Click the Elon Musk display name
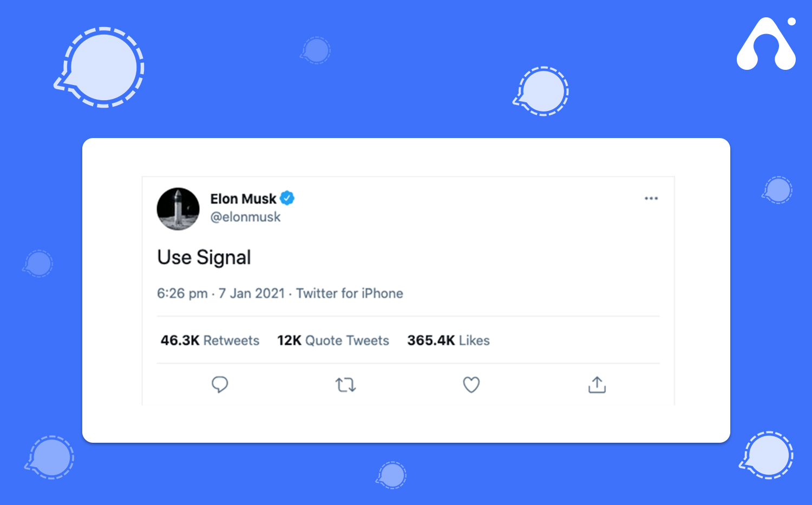The width and height of the screenshot is (812, 505). (244, 198)
